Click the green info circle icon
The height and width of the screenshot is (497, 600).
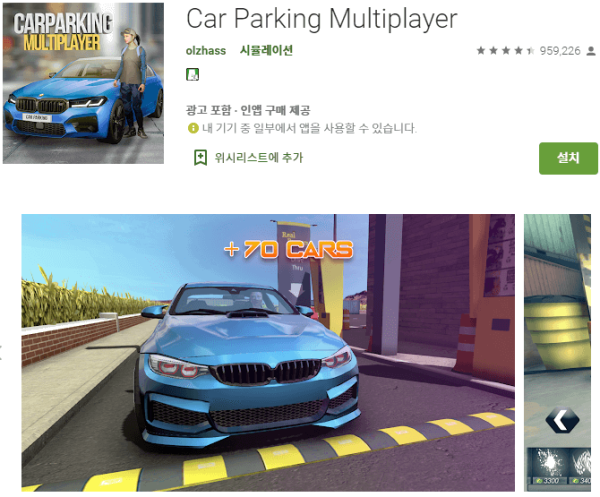pos(193,128)
